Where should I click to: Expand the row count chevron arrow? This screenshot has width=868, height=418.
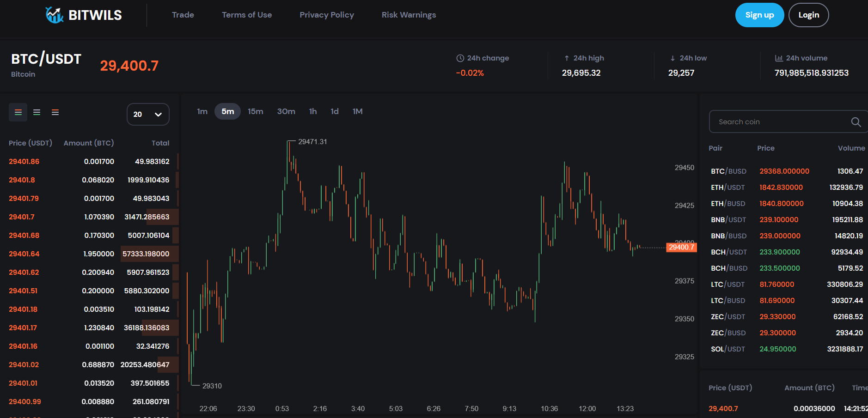[158, 115]
